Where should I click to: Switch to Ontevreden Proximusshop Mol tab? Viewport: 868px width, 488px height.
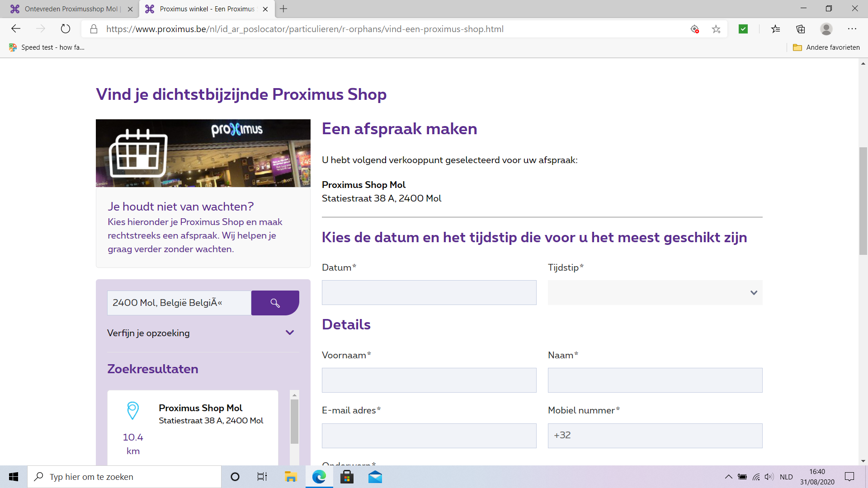pos(70,9)
